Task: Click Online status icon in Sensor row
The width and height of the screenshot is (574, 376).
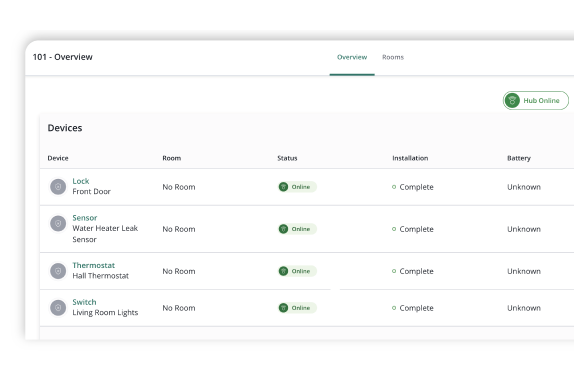Action: pyautogui.click(x=283, y=229)
